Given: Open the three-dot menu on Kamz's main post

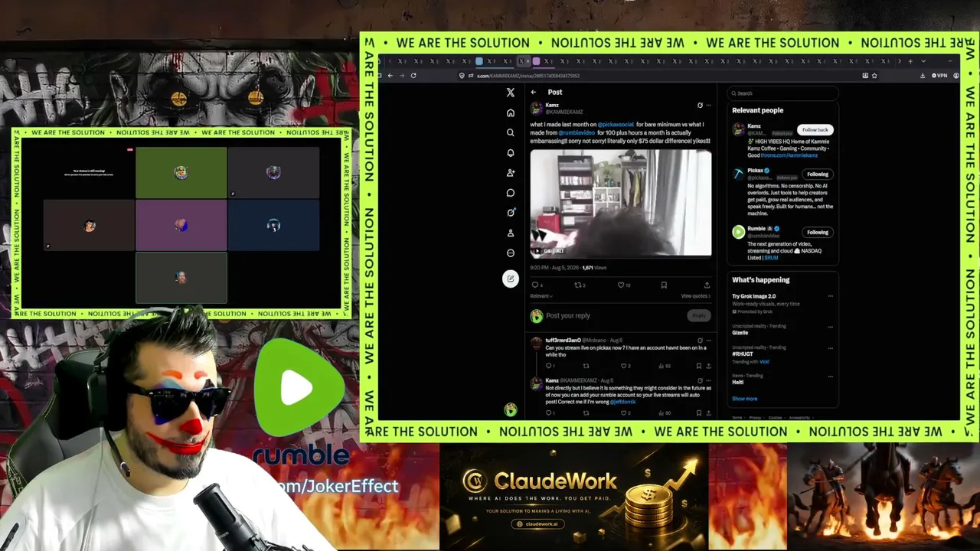Looking at the screenshot, I should tap(708, 106).
